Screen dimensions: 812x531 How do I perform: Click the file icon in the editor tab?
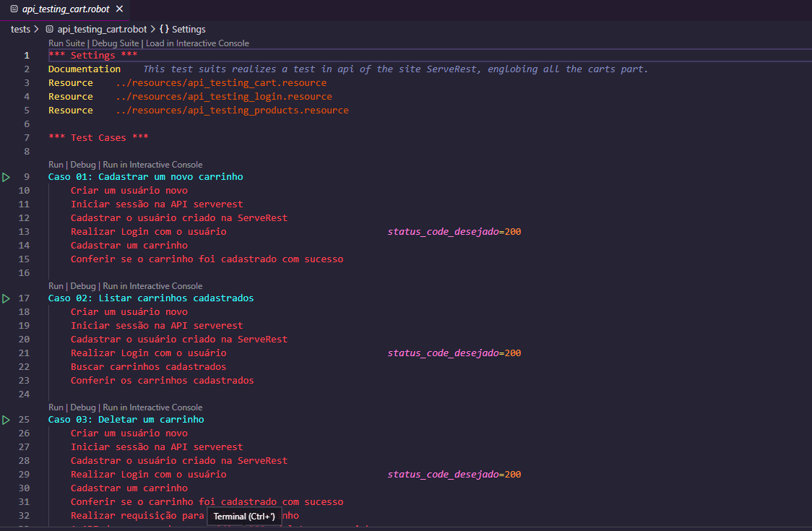[14, 9]
